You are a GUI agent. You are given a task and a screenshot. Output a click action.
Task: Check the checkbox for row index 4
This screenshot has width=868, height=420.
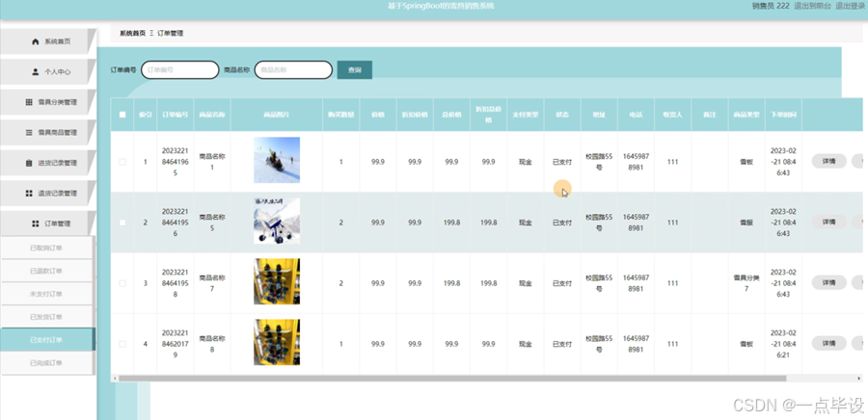click(x=122, y=344)
